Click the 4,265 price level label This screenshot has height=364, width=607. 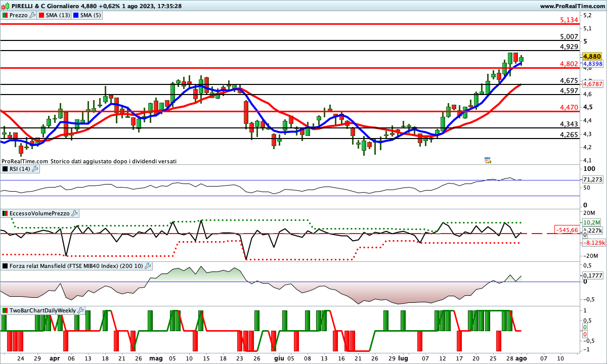pyautogui.click(x=569, y=134)
